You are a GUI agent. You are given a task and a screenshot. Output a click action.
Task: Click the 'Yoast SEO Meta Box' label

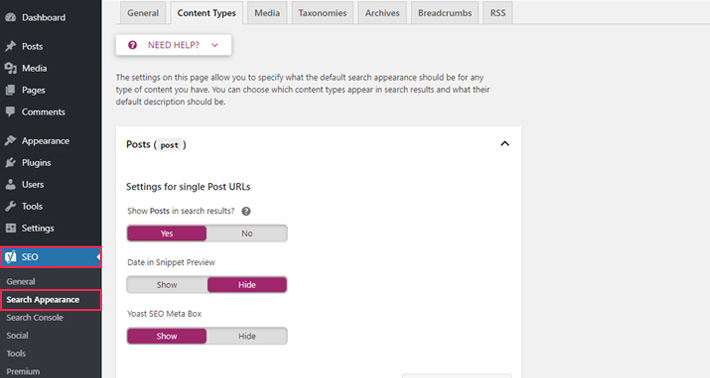(164, 314)
